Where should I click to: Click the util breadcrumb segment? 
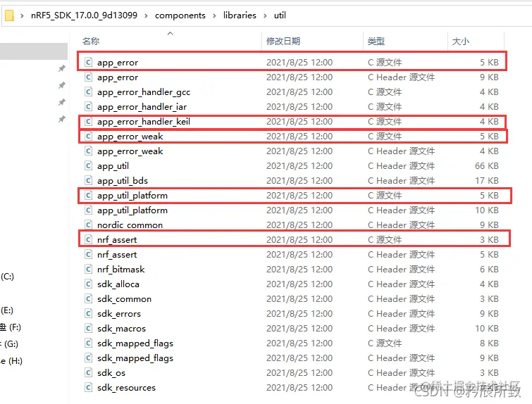point(280,15)
